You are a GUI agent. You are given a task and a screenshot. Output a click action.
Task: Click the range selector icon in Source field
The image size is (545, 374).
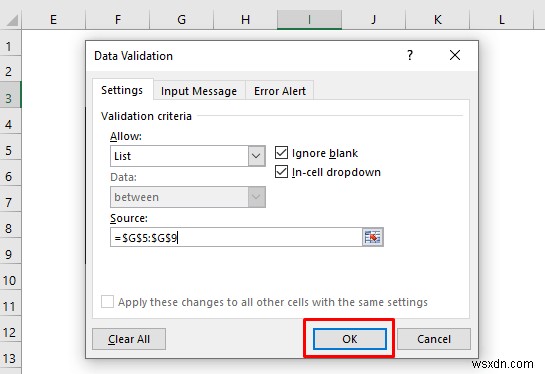click(373, 237)
